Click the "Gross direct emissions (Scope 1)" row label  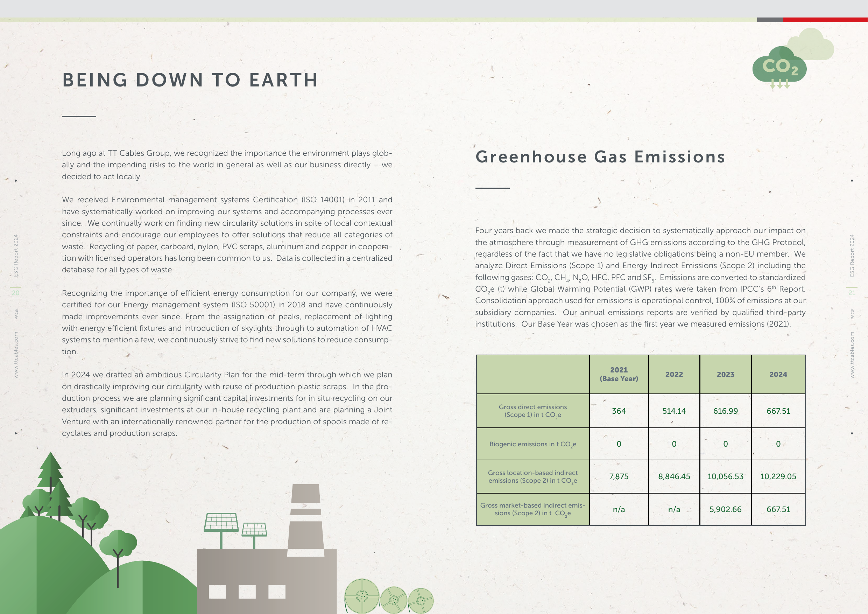pyautogui.click(x=532, y=411)
